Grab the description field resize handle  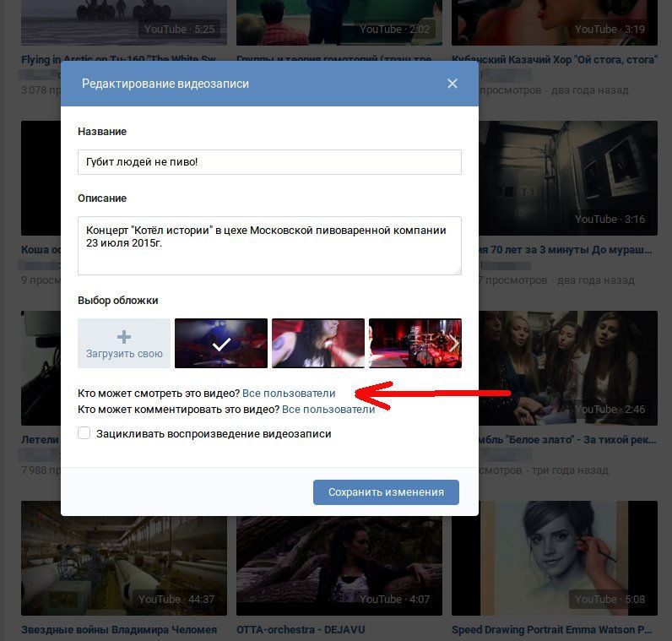[457, 269]
